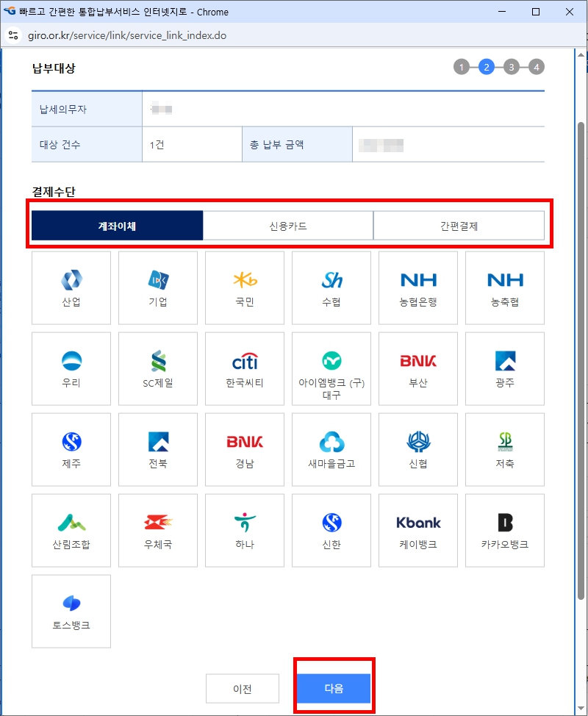This screenshot has height=716, width=588.
Task: Select BNK 부산 bank
Action: coord(418,368)
